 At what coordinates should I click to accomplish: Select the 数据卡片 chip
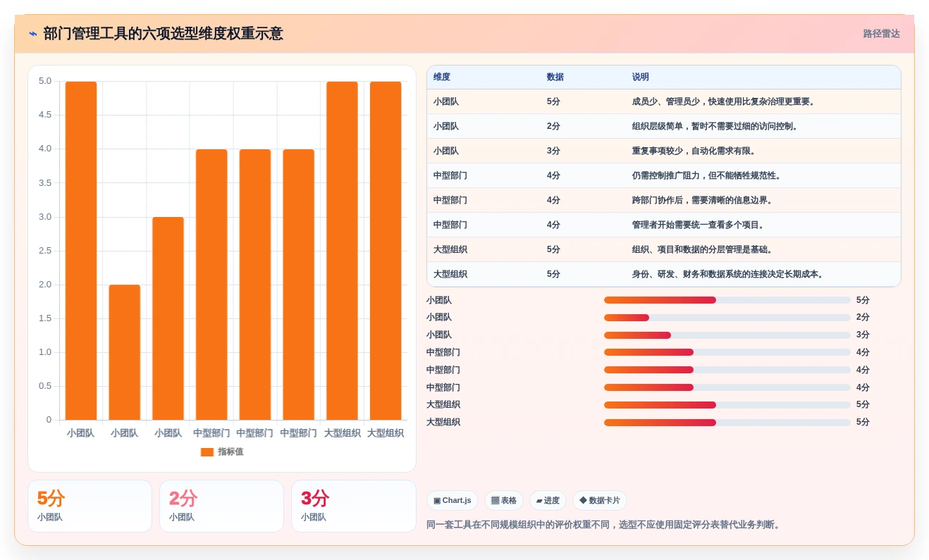coord(600,501)
